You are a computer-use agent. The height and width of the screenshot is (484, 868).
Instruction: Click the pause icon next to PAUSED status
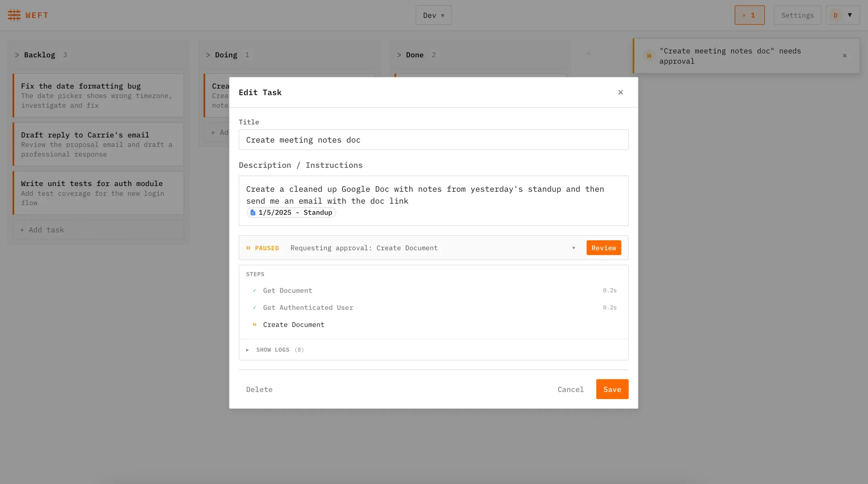click(x=249, y=248)
